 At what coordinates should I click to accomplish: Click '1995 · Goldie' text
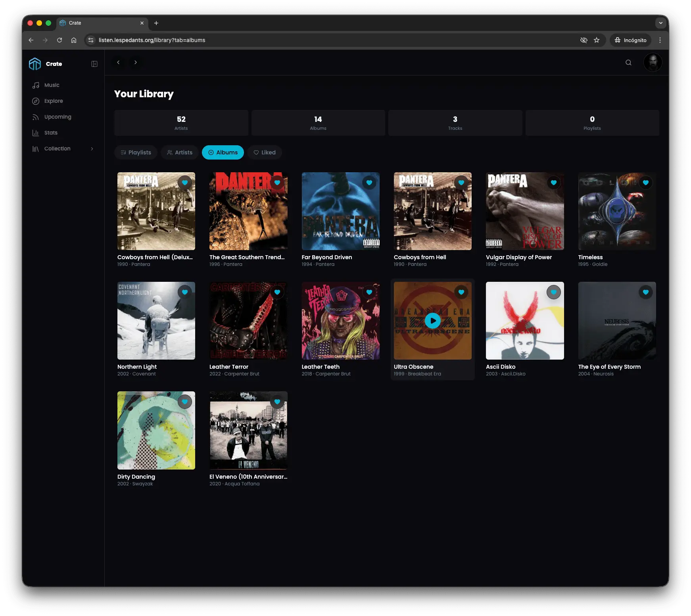click(593, 264)
